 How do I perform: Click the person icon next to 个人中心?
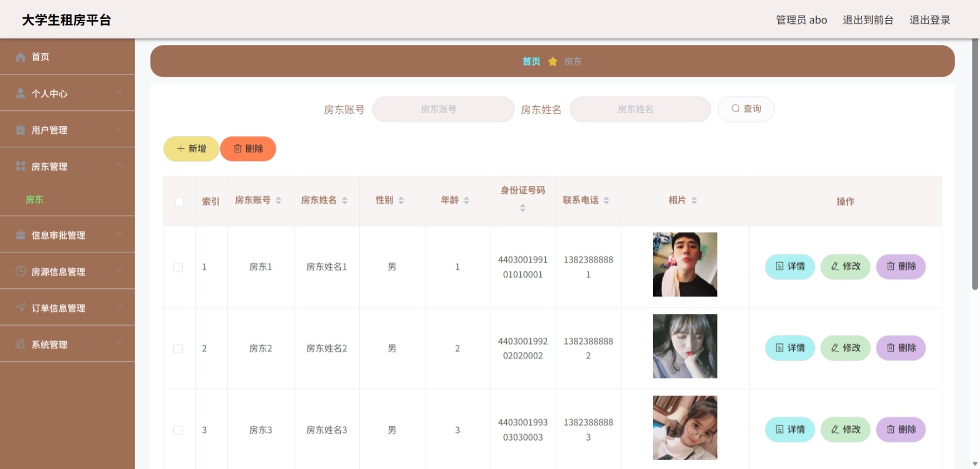pyautogui.click(x=21, y=93)
